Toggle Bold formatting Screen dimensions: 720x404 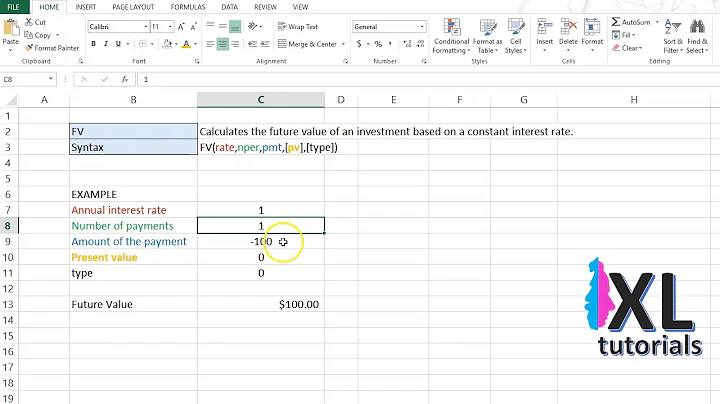(94, 44)
